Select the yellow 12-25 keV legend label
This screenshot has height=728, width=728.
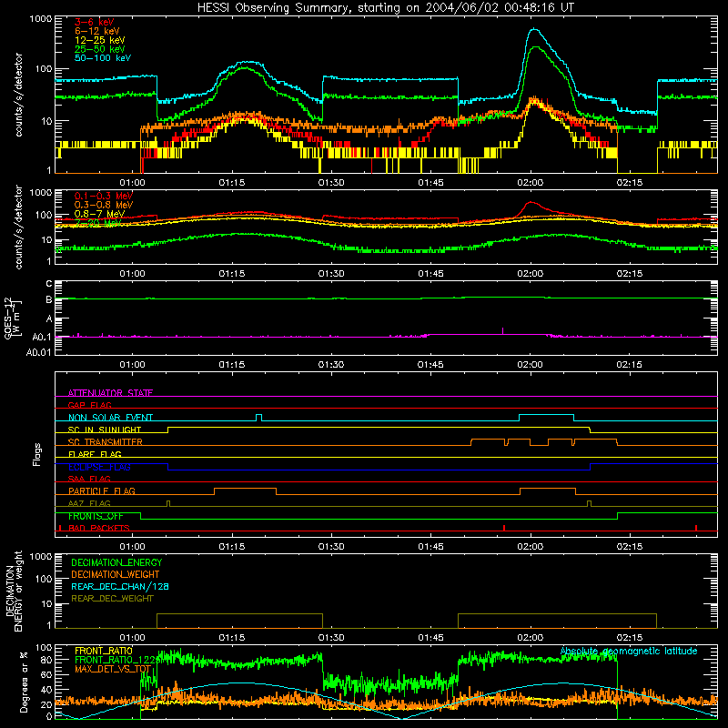(x=100, y=40)
